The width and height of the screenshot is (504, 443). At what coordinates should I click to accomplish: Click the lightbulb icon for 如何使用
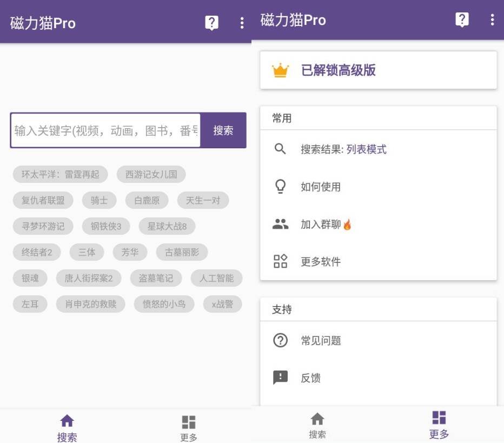(280, 187)
